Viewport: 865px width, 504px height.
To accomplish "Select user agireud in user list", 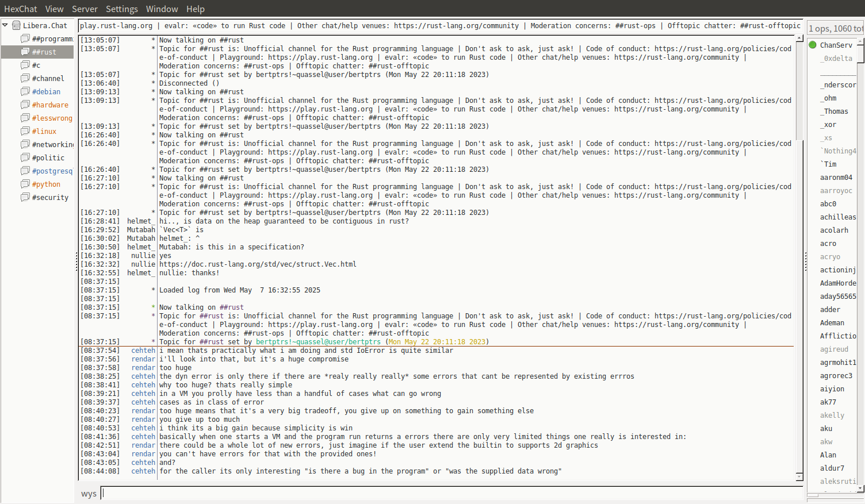I will [834, 349].
